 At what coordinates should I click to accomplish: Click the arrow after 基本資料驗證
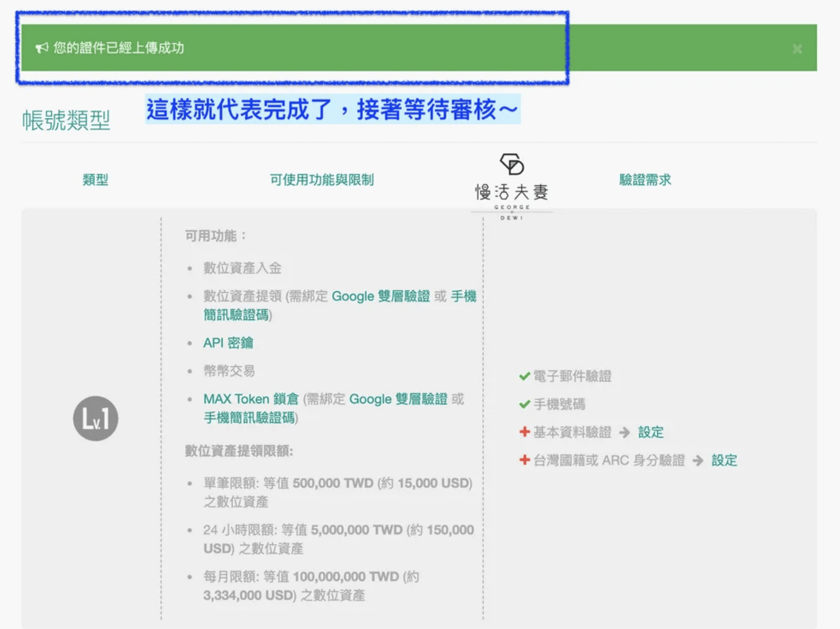click(x=625, y=432)
